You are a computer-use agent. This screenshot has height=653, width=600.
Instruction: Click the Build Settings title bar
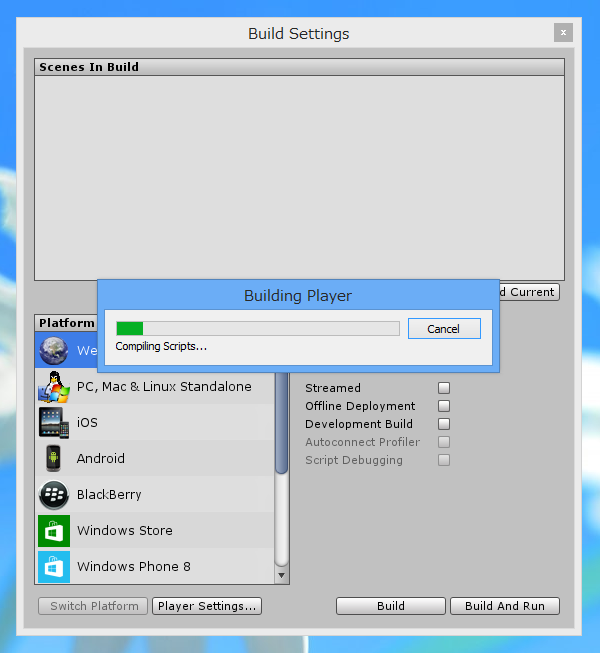pos(299,33)
